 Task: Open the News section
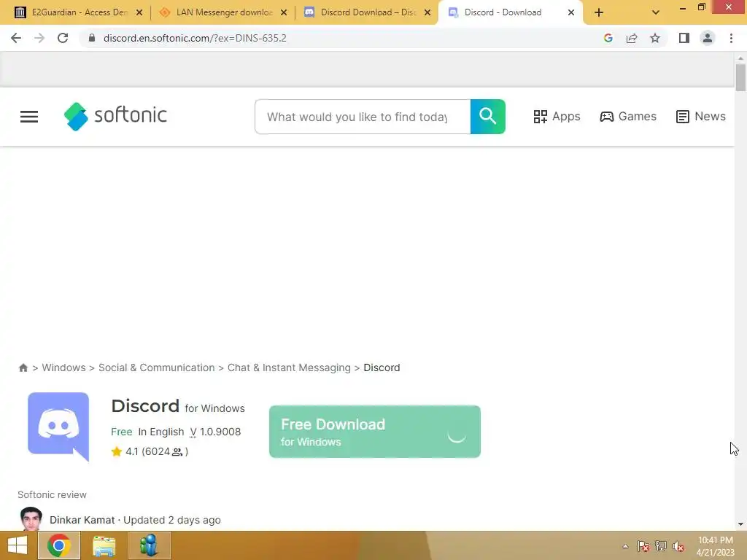[x=701, y=116]
